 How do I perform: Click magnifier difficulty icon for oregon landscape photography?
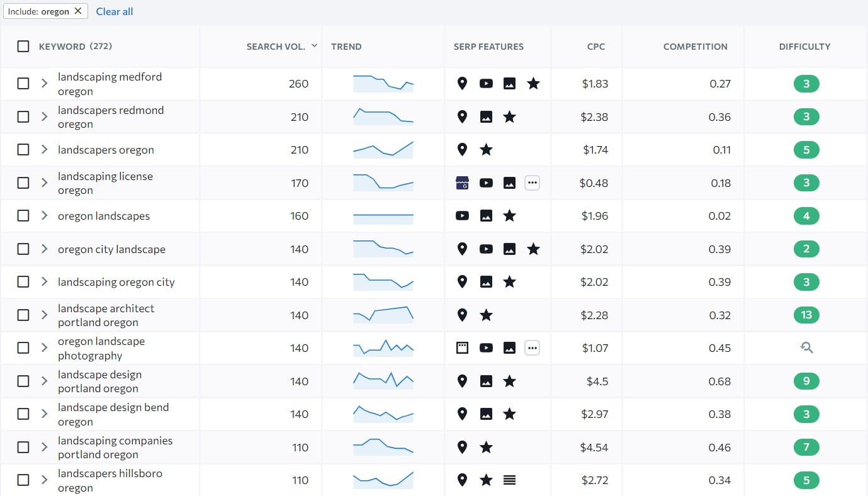[807, 347]
